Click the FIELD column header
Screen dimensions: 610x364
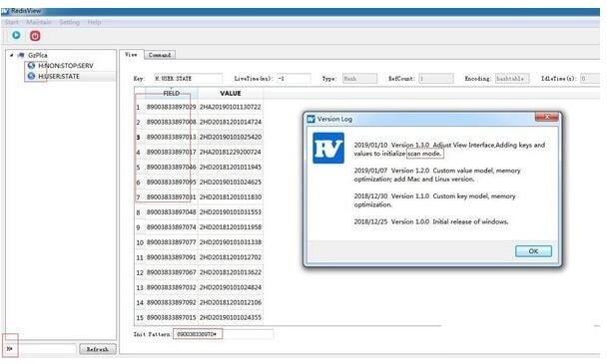coord(172,93)
